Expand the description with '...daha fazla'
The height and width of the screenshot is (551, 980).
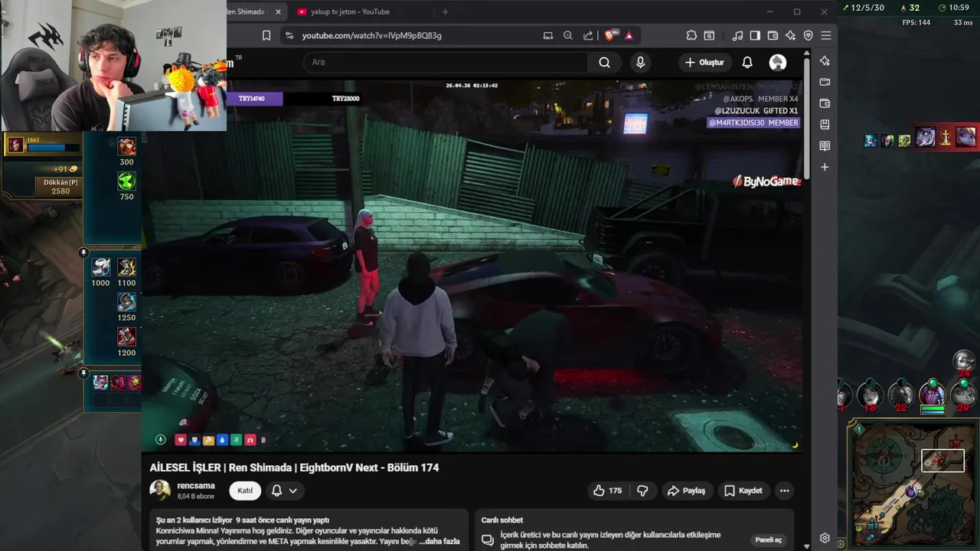click(x=439, y=541)
